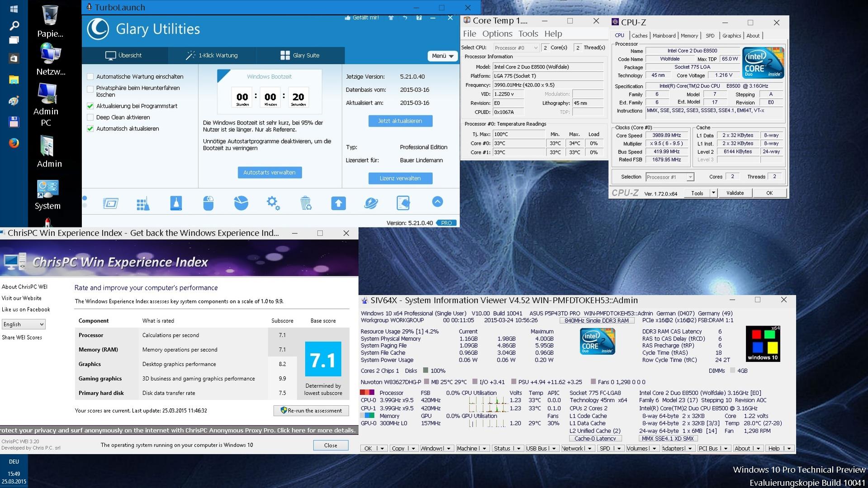
Task: Open the Netzwerk desktop icon
Action: [50, 60]
